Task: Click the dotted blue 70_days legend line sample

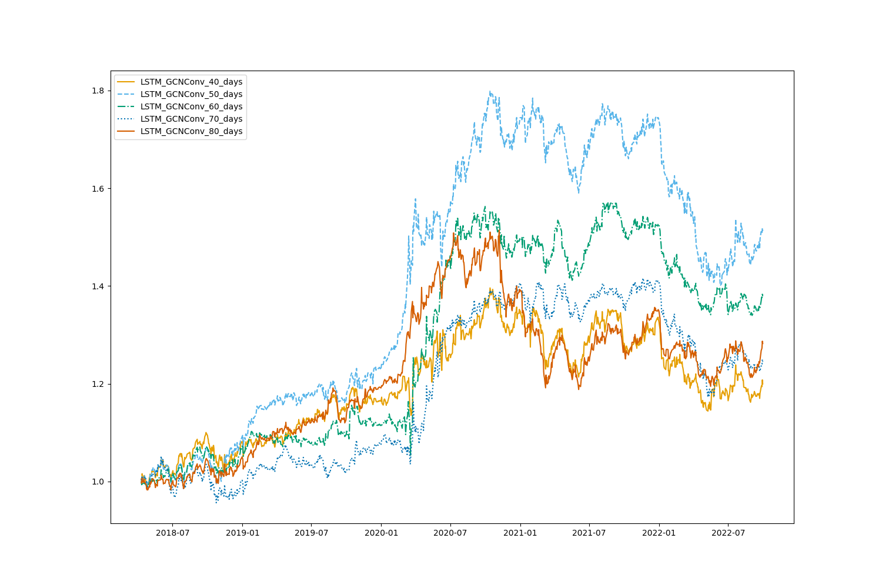Action: [126, 119]
